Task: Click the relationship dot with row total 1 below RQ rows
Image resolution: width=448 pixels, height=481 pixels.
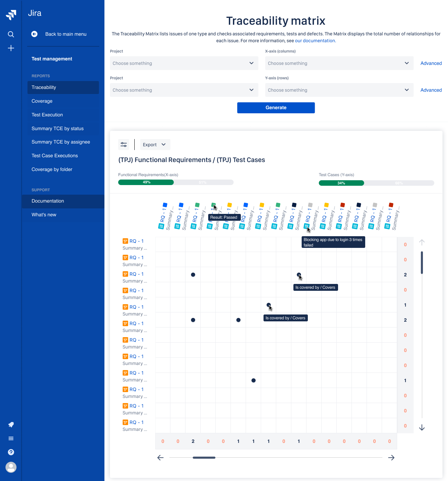Action: click(254, 380)
